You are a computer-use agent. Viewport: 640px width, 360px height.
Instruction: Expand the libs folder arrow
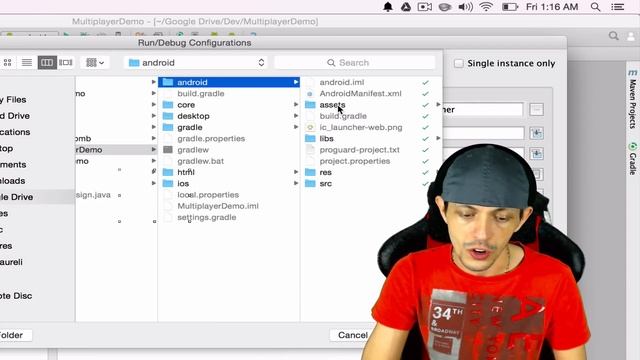(x=438, y=138)
